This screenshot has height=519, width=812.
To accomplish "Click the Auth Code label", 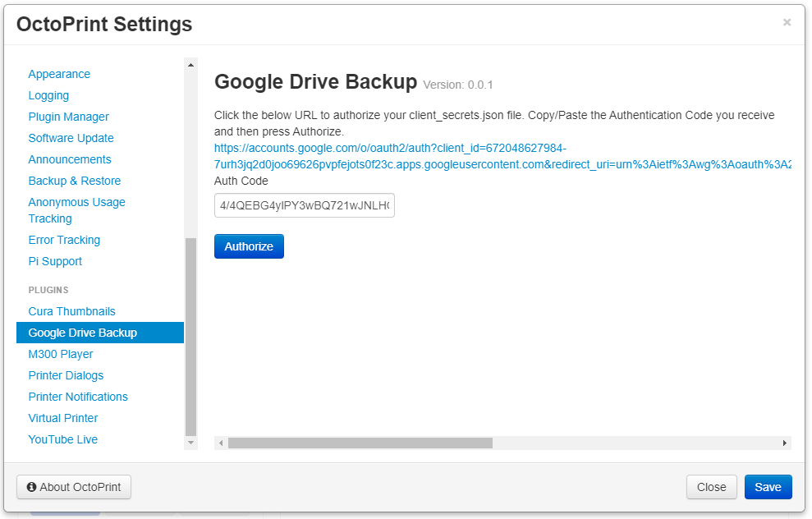I will click(x=241, y=181).
